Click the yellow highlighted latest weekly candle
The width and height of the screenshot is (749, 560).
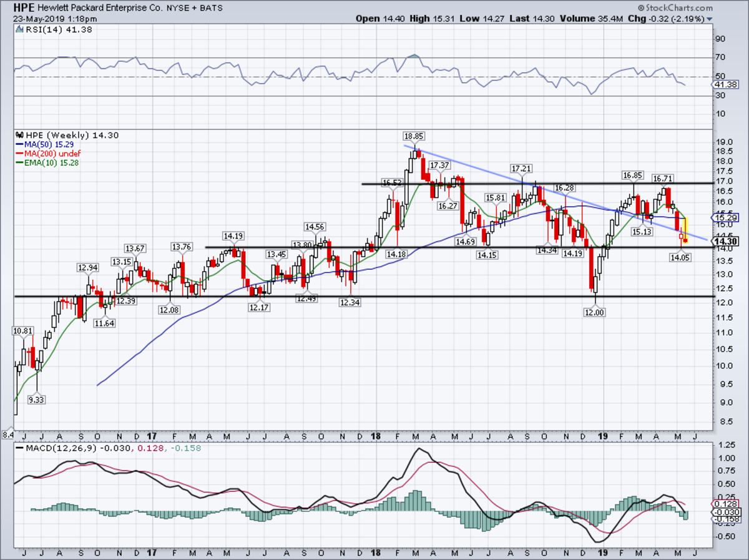tap(686, 229)
